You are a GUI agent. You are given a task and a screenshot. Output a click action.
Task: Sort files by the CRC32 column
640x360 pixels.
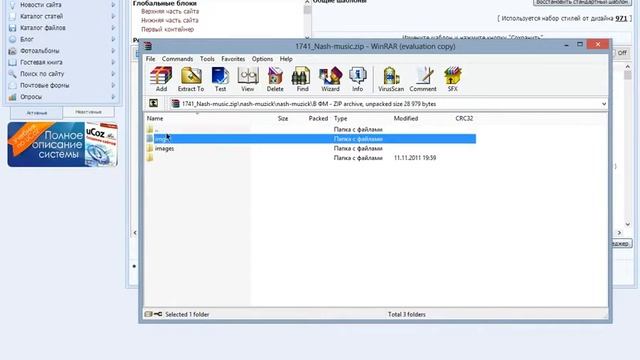pyautogui.click(x=464, y=118)
